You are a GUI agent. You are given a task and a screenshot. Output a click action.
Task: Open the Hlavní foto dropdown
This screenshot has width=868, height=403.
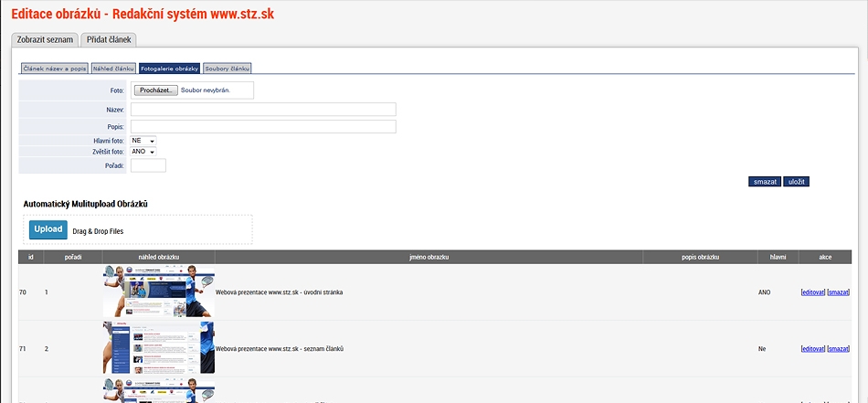[143, 141]
